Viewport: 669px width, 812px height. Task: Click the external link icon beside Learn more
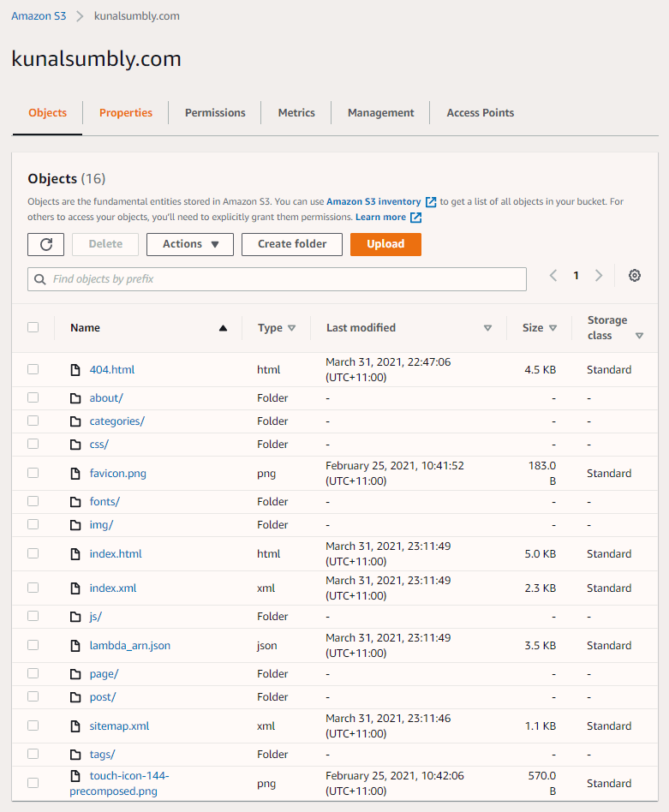coord(415,217)
